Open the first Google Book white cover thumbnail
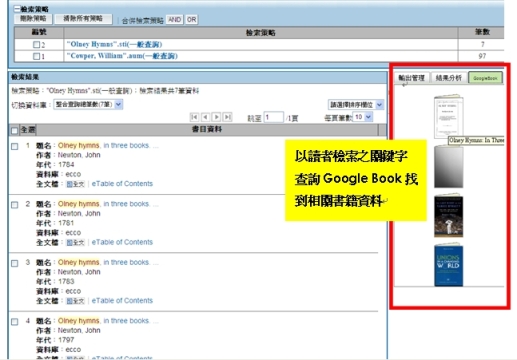 pos(449,116)
